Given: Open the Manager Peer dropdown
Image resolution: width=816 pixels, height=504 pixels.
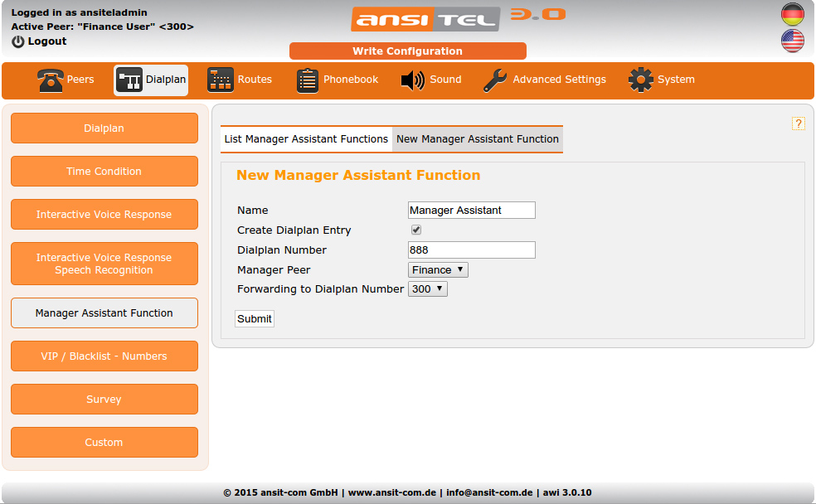Looking at the screenshot, I should point(438,269).
